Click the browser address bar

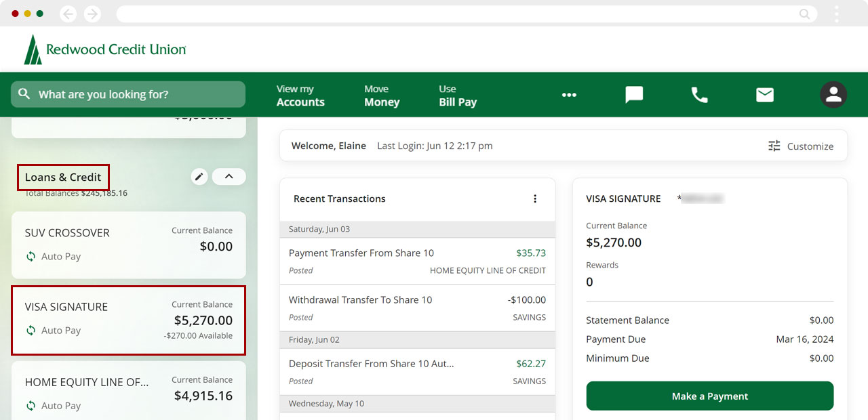point(467,14)
